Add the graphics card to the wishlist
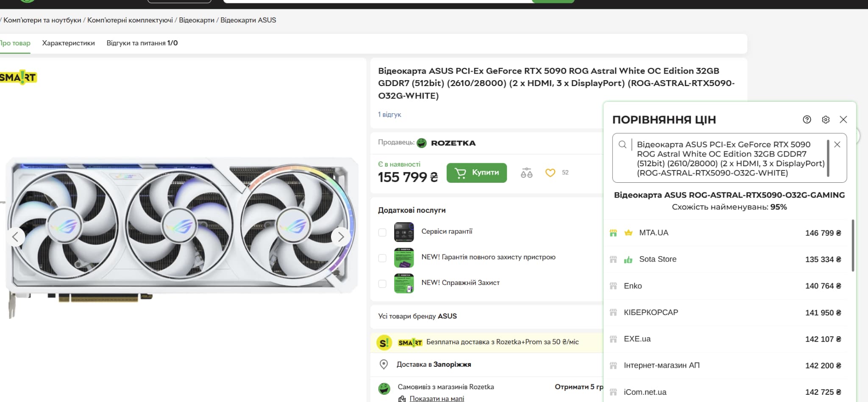This screenshot has width=868, height=402. 550,173
